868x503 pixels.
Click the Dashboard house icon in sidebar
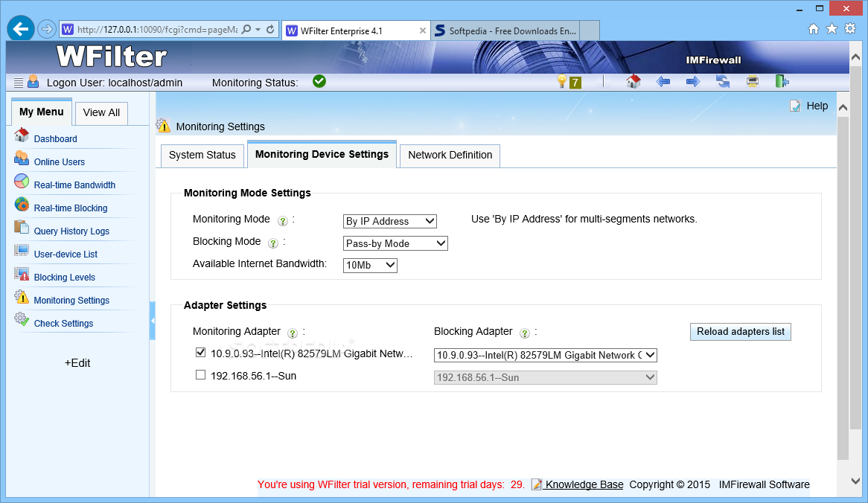pos(22,135)
